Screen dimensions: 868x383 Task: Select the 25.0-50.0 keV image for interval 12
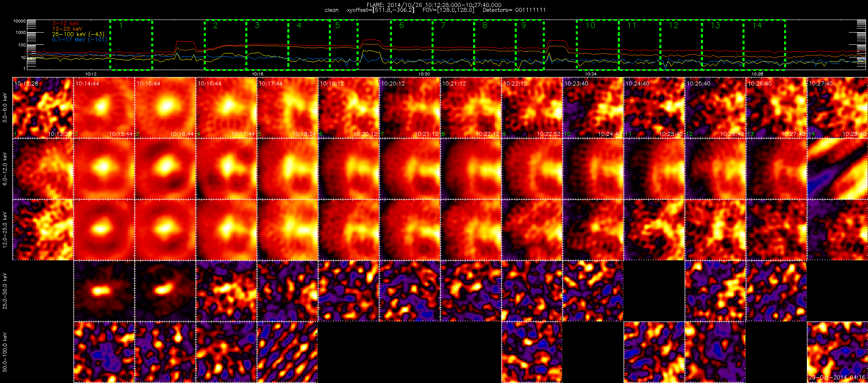pos(715,291)
